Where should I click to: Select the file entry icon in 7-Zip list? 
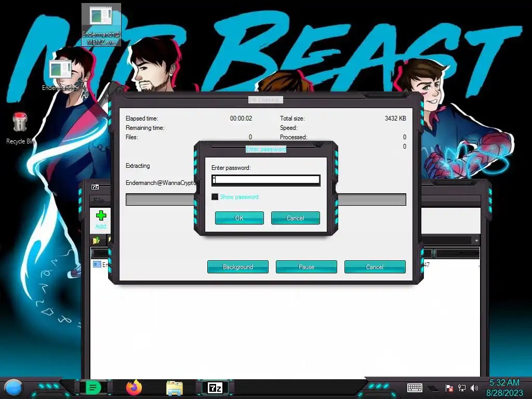tap(97, 264)
